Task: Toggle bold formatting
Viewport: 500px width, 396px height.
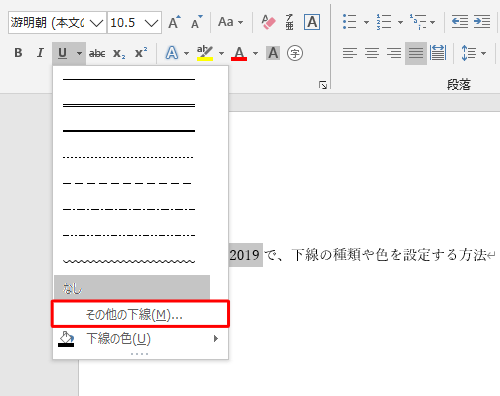Action: (x=18, y=53)
